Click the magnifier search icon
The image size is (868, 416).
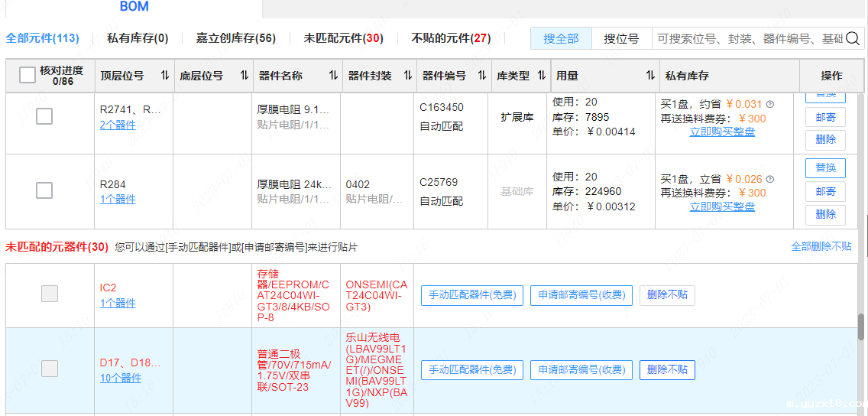pyautogui.click(x=853, y=38)
